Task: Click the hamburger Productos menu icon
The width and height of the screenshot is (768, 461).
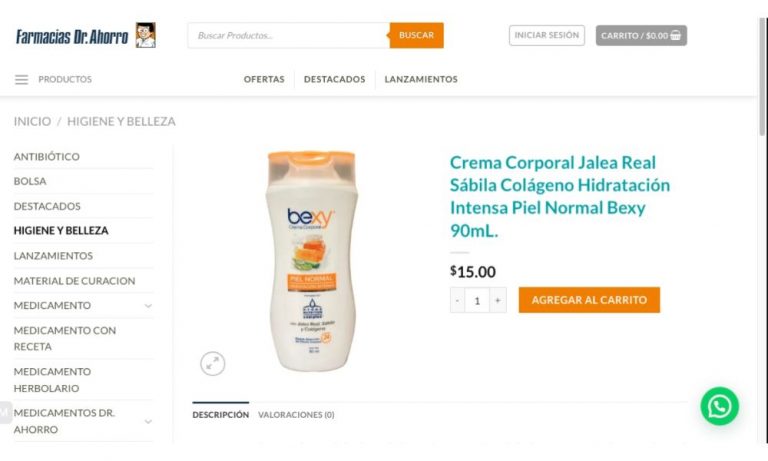Action: pos(22,79)
